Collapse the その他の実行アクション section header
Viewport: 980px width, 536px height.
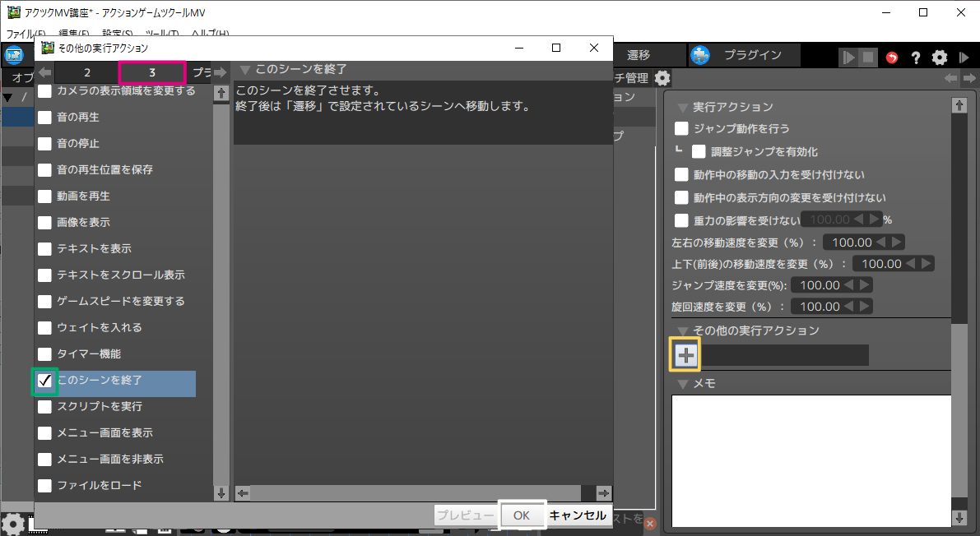point(681,330)
